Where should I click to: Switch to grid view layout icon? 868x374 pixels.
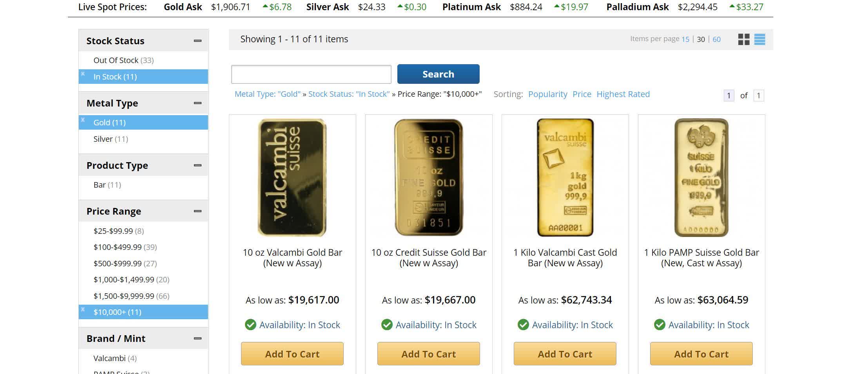743,39
